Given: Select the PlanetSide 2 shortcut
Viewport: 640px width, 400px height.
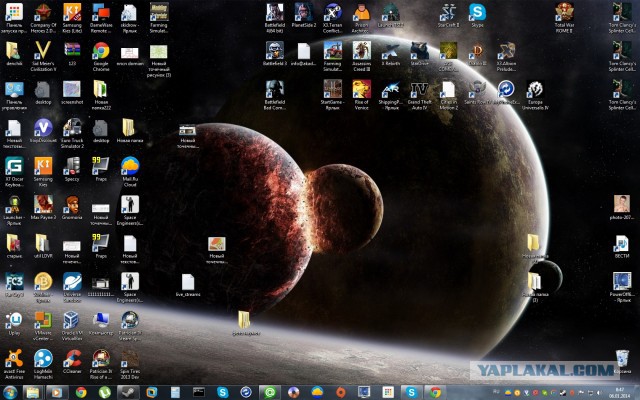Looking at the screenshot, I should click(304, 15).
